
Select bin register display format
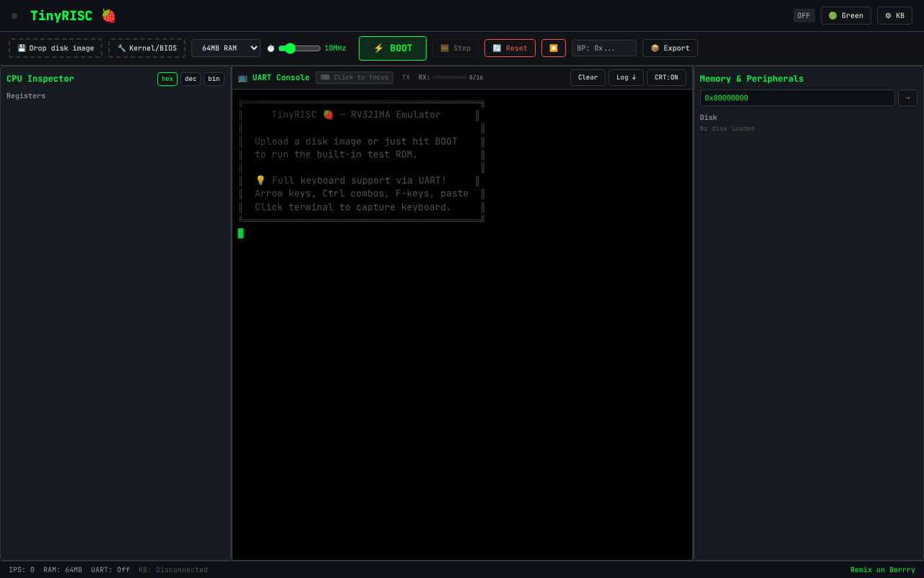tap(214, 79)
